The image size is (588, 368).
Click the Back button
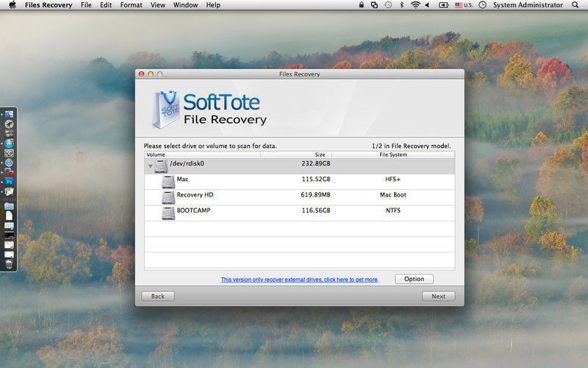pos(158,297)
